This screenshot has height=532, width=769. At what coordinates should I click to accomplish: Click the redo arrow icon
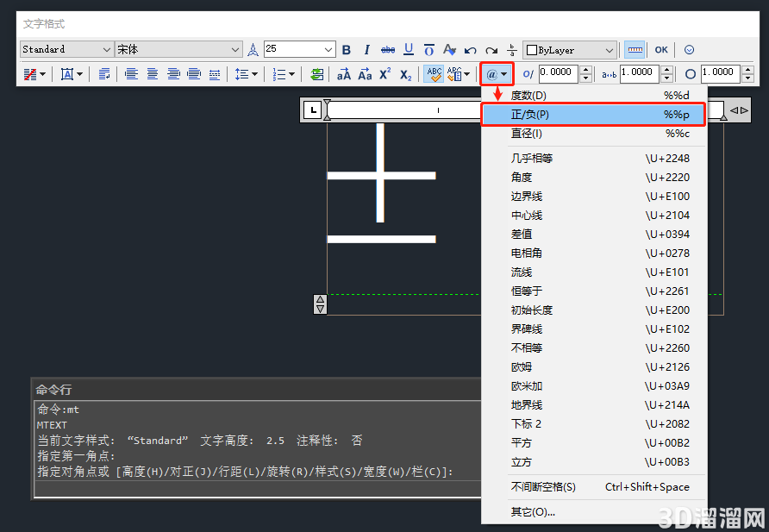pos(491,50)
